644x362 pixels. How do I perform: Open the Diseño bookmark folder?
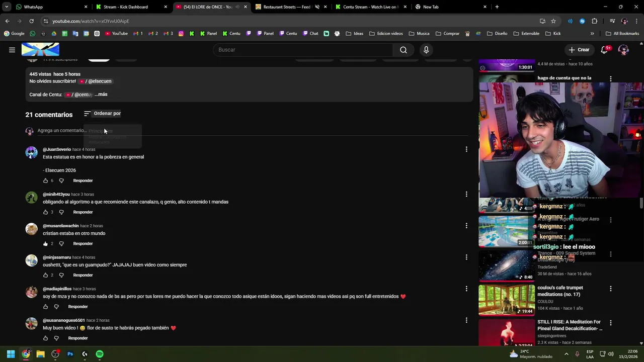[x=498, y=34]
